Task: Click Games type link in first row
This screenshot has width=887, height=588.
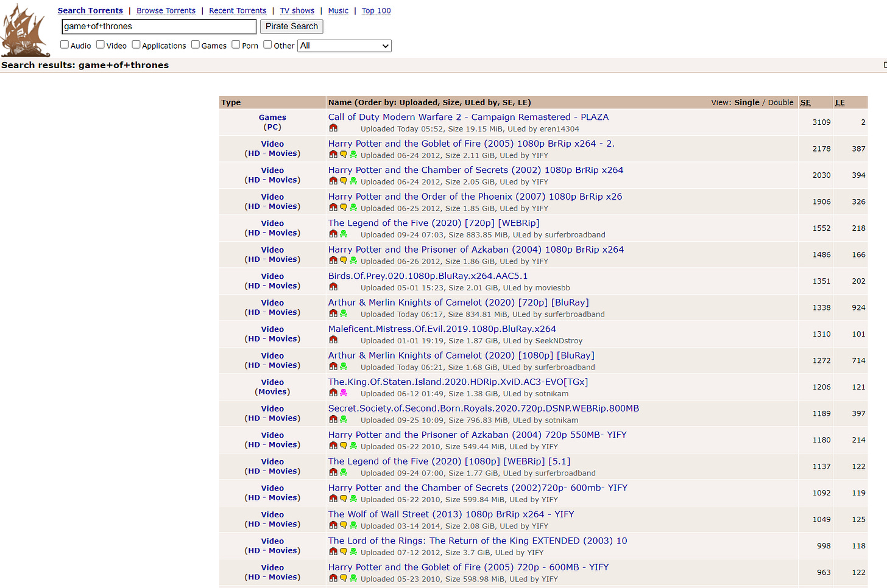Action: click(272, 117)
